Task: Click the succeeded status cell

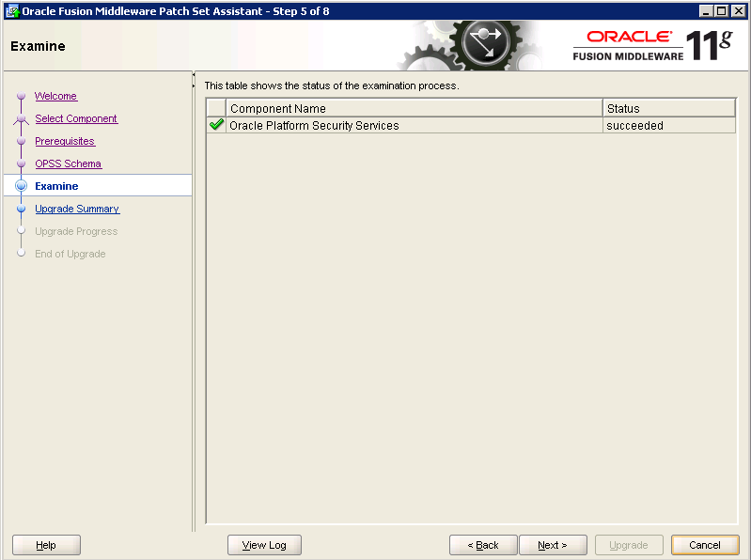Action: 668,125
